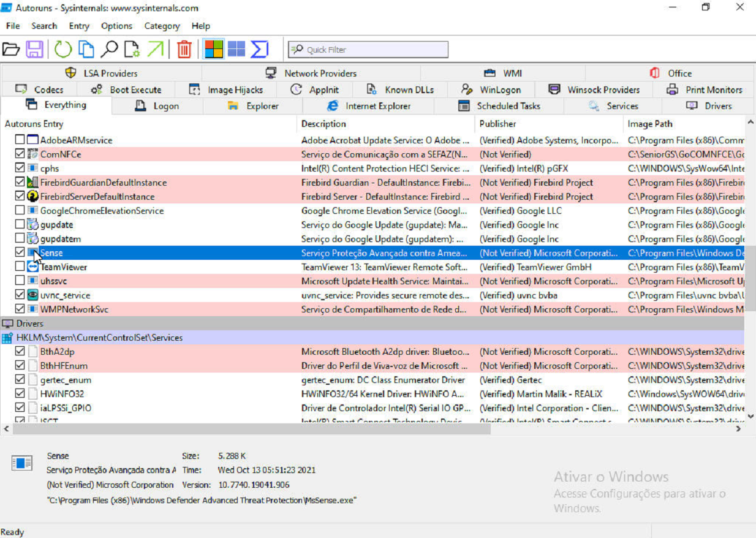Image resolution: width=756 pixels, height=538 pixels.
Task: Click in the Quick Filter input field
Action: [x=368, y=50]
